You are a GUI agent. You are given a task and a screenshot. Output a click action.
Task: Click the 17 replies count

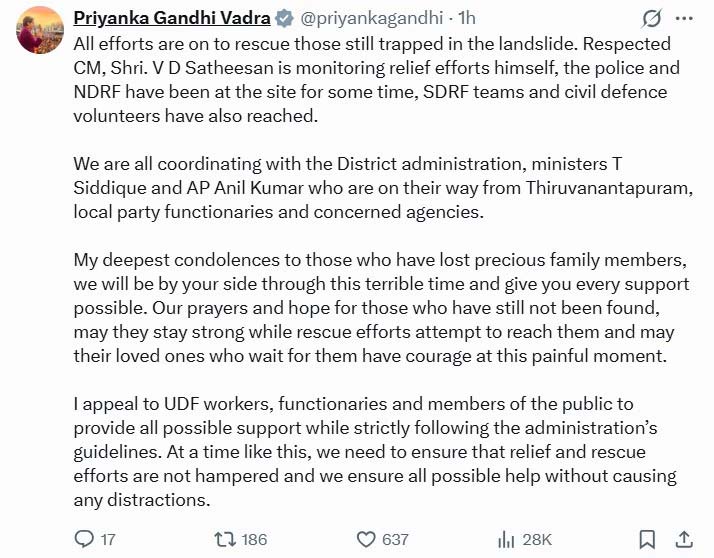108,540
